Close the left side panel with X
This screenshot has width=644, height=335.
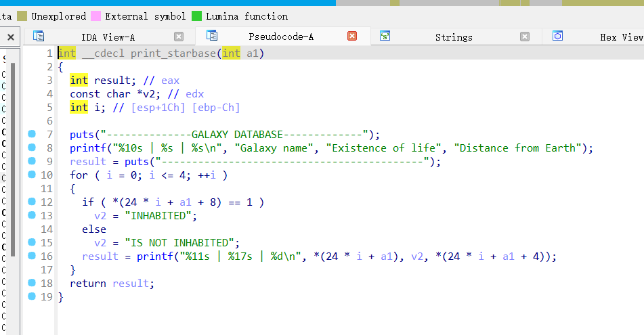point(11,37)
